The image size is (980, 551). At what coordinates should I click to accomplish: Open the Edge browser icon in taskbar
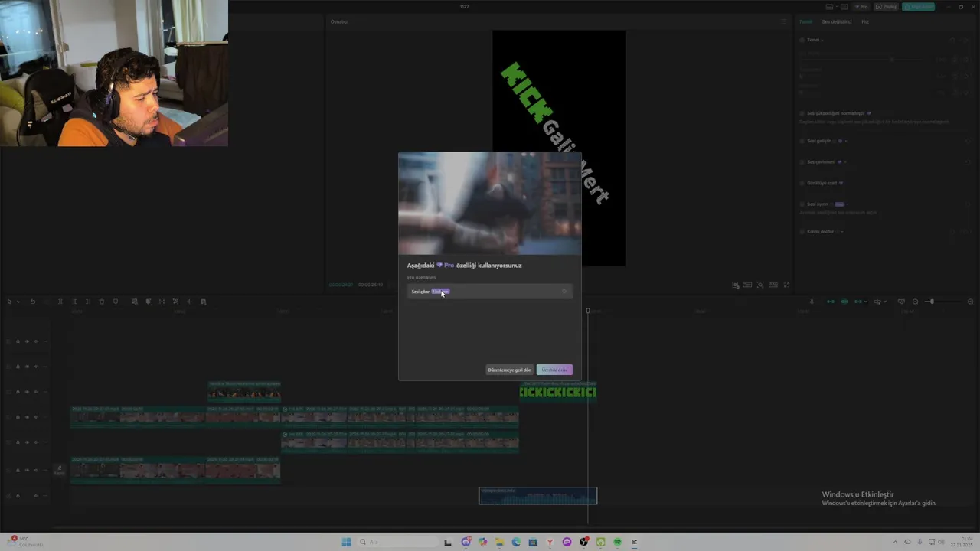[516, 542]
